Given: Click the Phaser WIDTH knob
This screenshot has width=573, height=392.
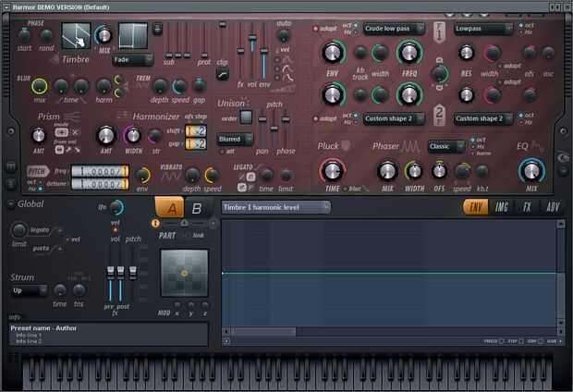Looking at the screenshot, I should click(x=414, y=171).
